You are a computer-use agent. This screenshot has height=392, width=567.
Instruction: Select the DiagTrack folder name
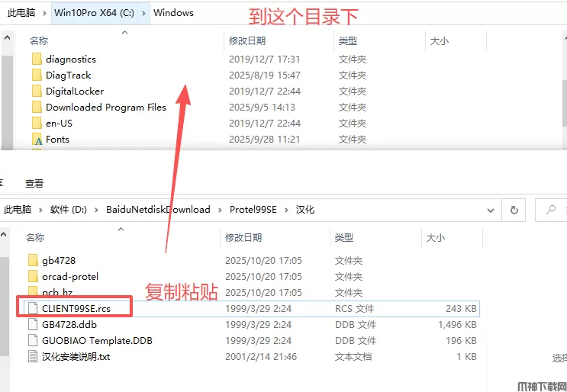[69, 76]
